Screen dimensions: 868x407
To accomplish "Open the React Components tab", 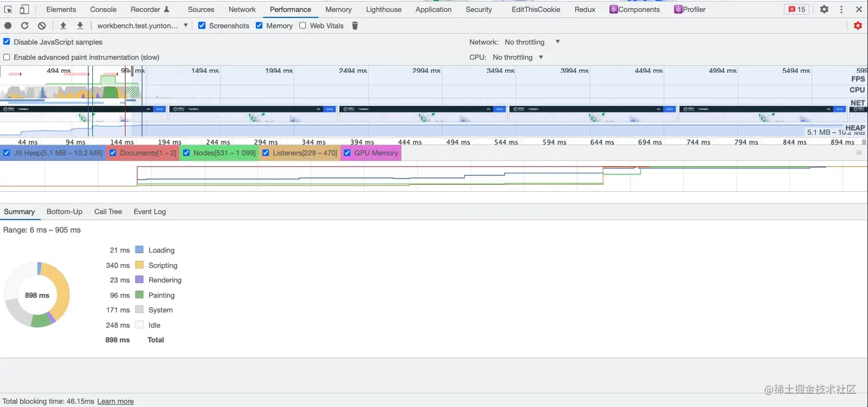I will point(634,9).
